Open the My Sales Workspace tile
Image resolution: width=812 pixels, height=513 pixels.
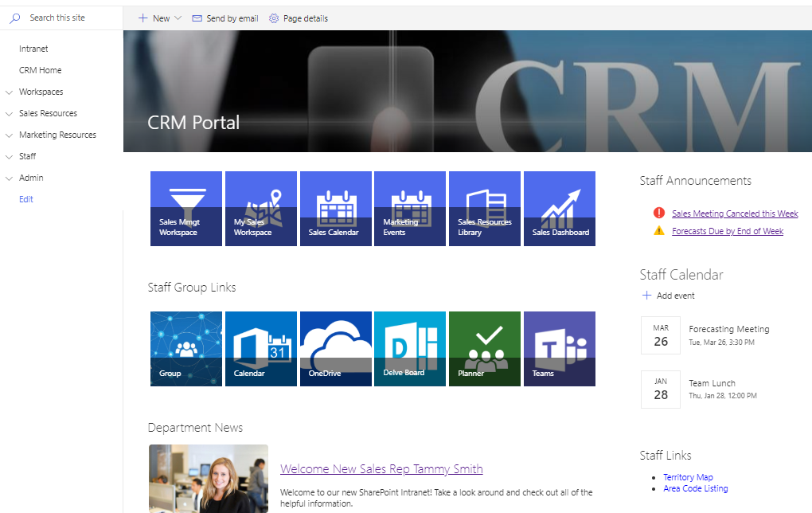point(260,208)
